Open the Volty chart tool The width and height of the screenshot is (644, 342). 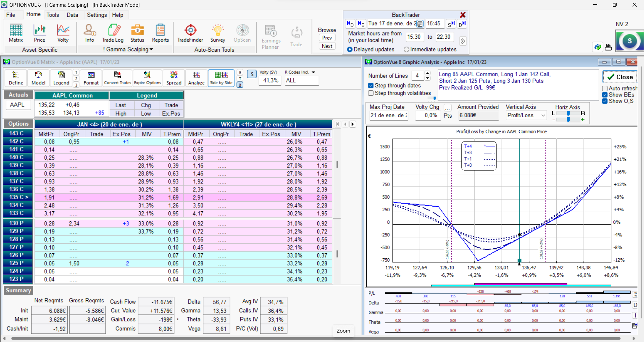tap(63, 33)
